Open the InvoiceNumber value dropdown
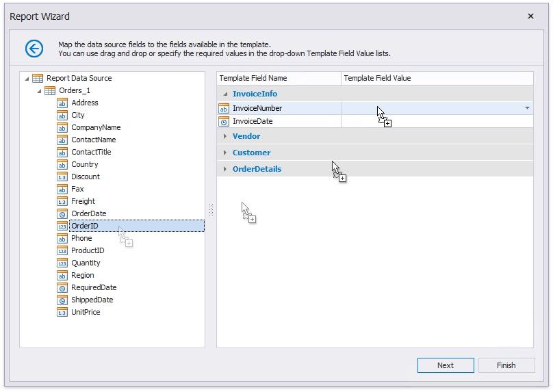This screenshot has height=392, width=553. click(x=526, y=108)
